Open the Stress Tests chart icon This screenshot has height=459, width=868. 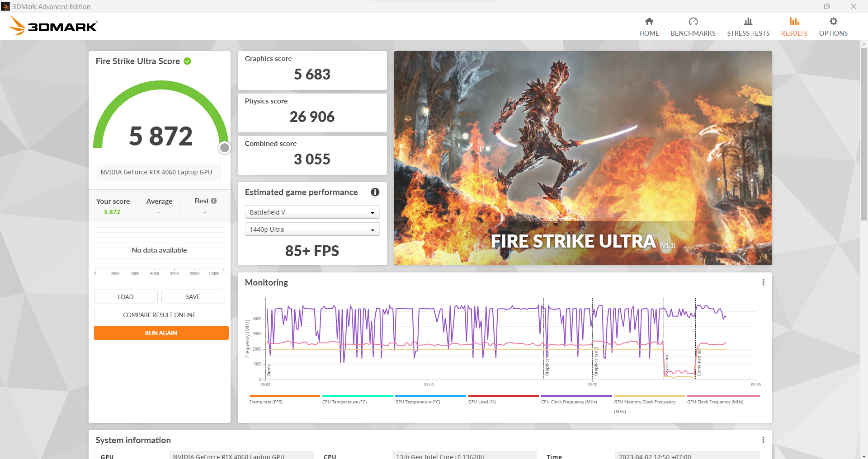coord(748,22)
